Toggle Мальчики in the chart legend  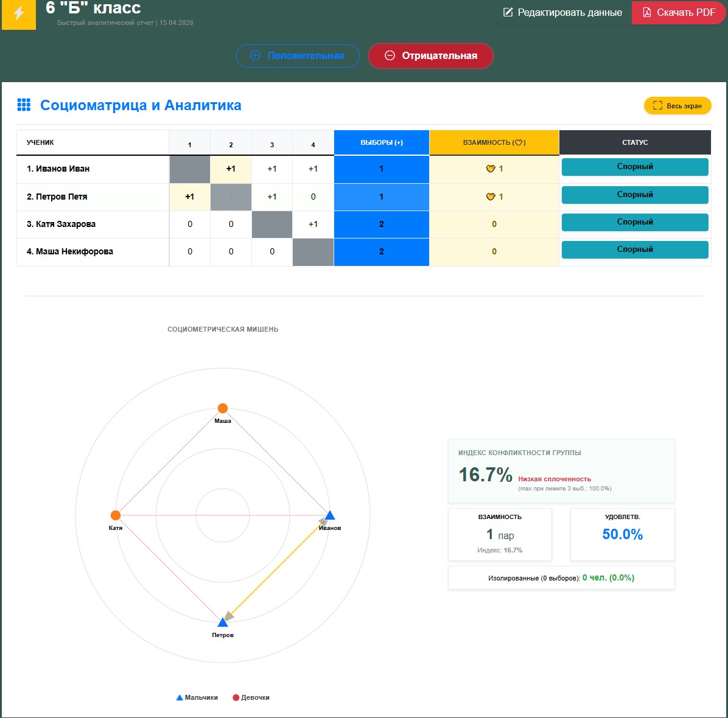(x=197, y=698)
